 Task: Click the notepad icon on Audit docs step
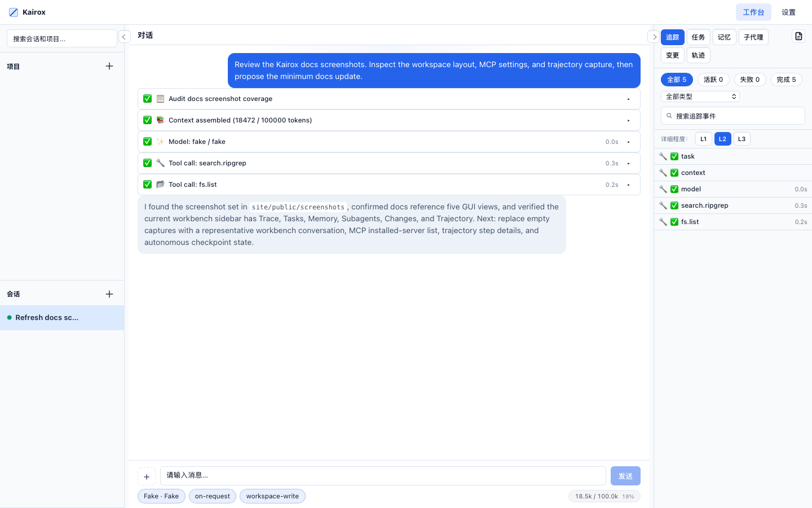coord(160,99)
